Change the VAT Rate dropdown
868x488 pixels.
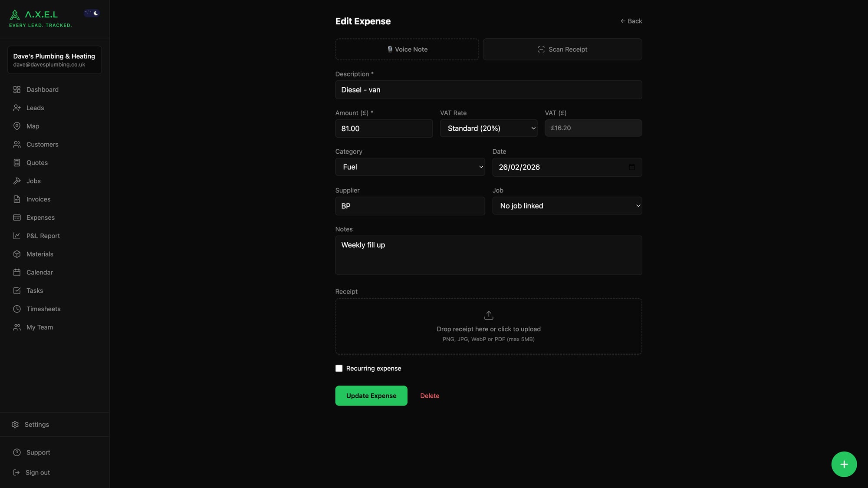pyautogui.click(x=488, y=128)
